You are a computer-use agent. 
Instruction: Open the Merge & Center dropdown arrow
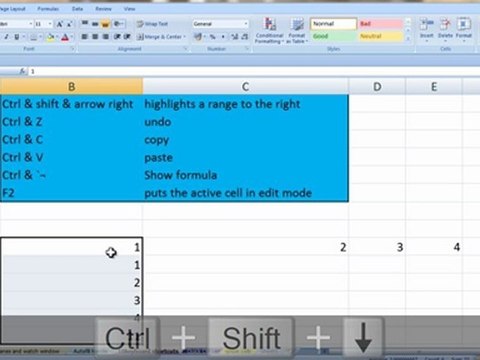[x=185, y=37]
